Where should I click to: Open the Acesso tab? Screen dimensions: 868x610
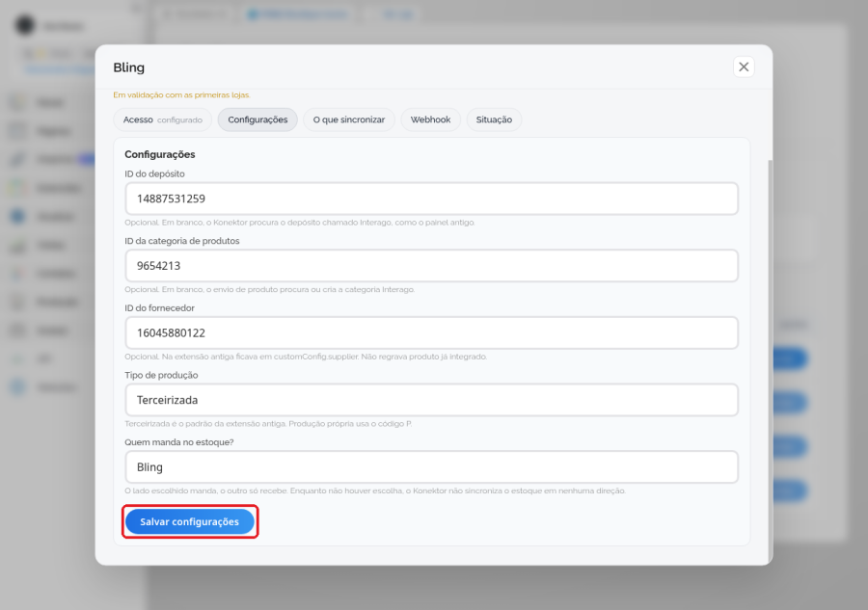pos(163,119)
